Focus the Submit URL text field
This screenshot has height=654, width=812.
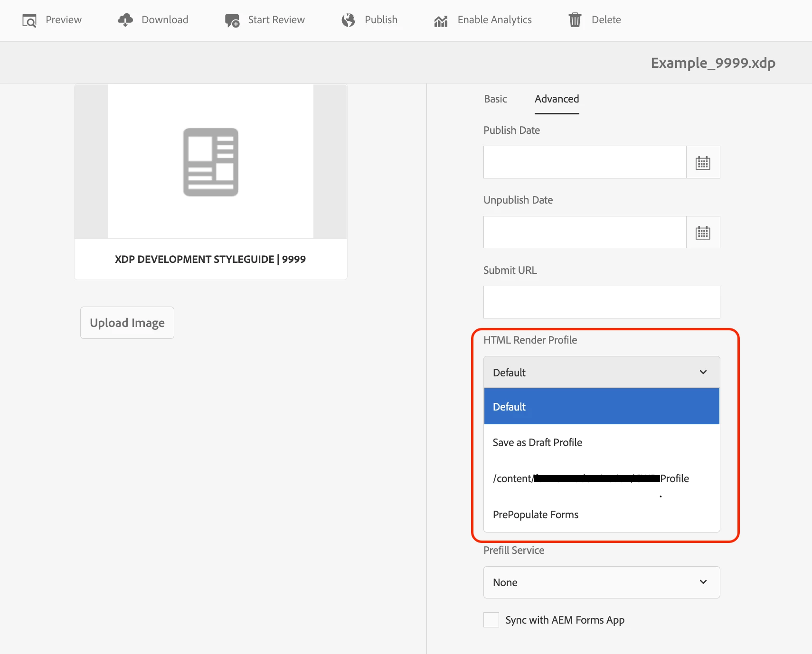pyautogui.click(x=602, y=302)
